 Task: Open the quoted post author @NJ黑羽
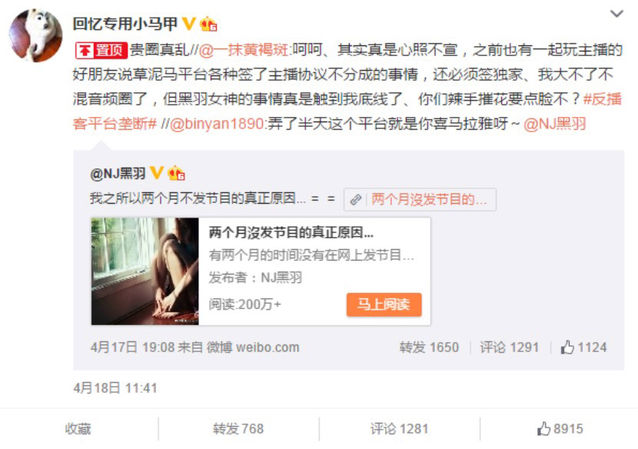coord(118,174)
